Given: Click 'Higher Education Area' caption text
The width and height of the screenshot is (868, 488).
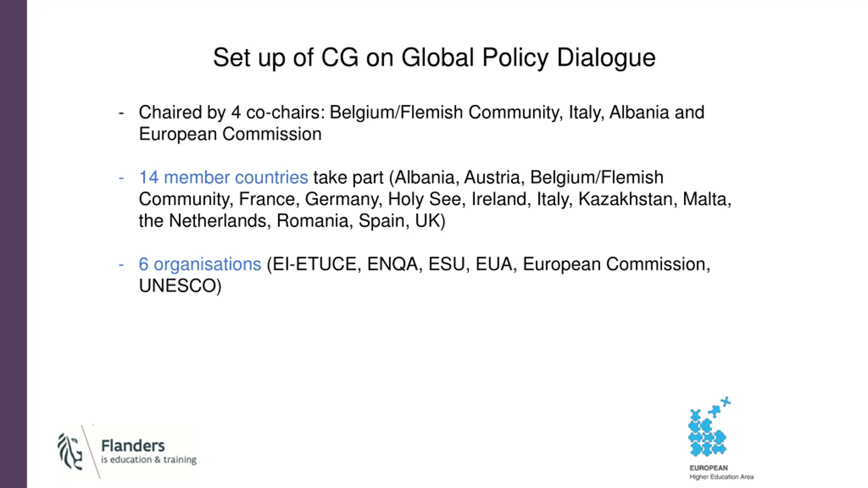Looking at the screenshot, I should point(722,477).
